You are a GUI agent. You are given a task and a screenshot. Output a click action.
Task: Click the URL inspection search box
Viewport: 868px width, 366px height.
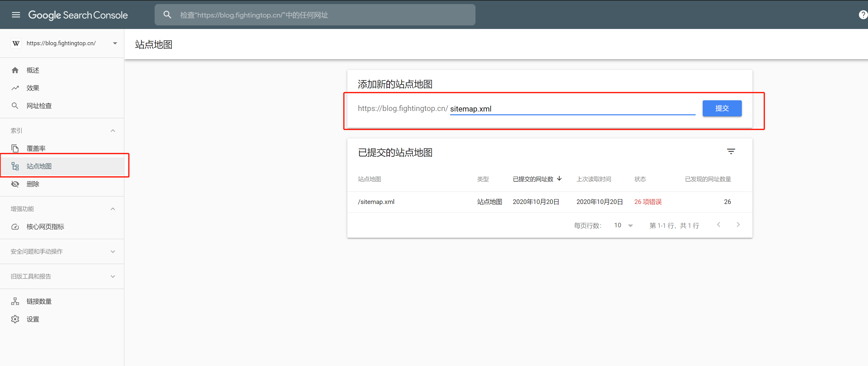point(315,15)
